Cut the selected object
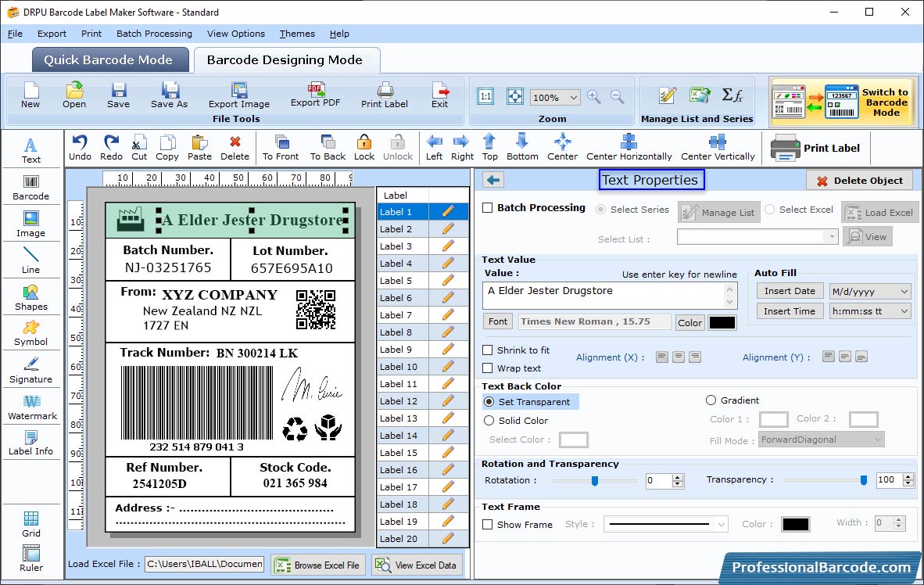Viewport: 924px width, 585px height. 139,148
